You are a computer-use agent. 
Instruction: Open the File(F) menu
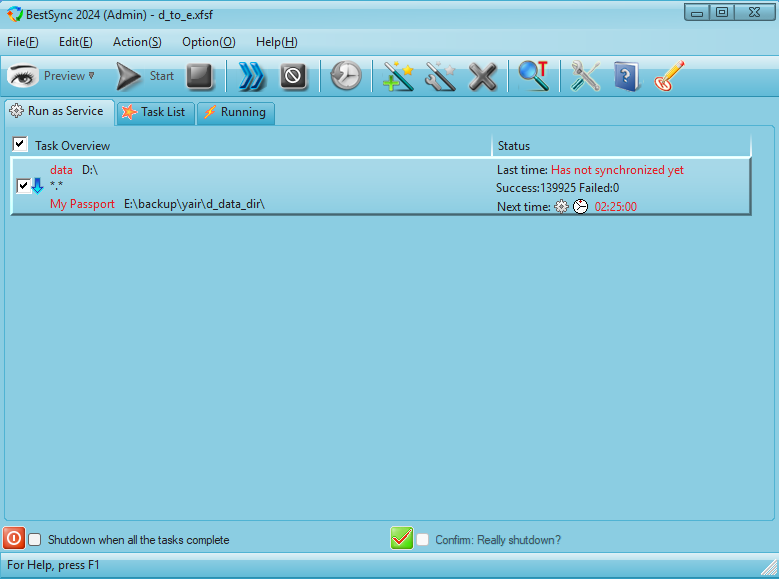pyautogui.click(x=22, y=42)
